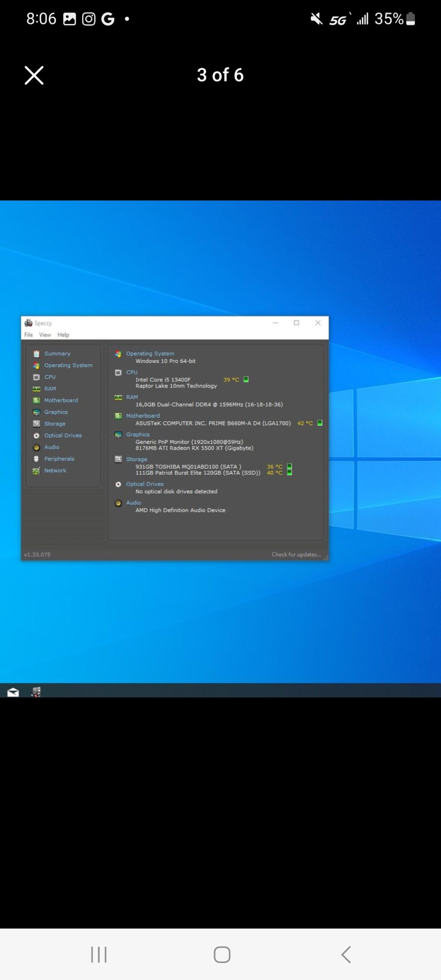Close the photo viewer with X

click(x=34, y=75)
